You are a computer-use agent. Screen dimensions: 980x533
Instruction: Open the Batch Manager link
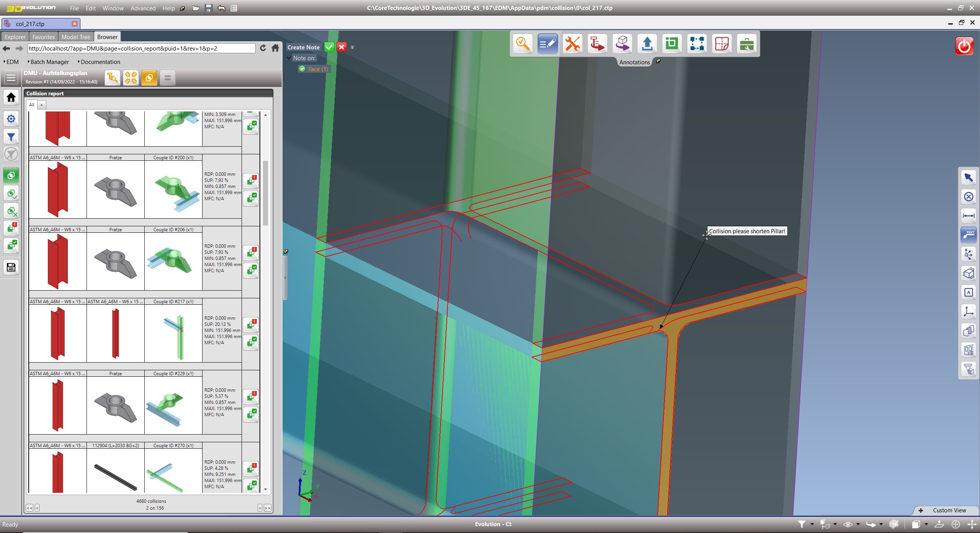[x=49, y=62]
